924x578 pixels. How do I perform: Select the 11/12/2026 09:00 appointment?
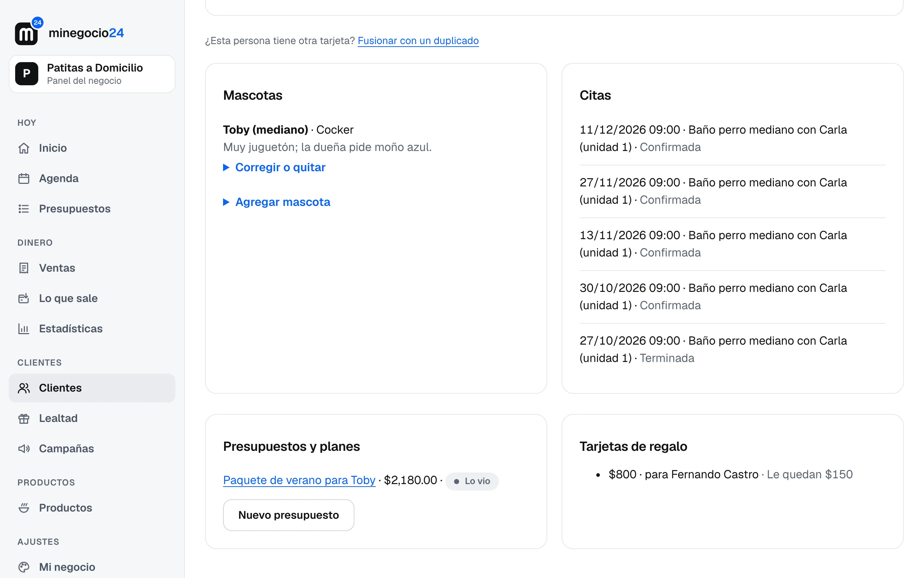tap(732, 138)
